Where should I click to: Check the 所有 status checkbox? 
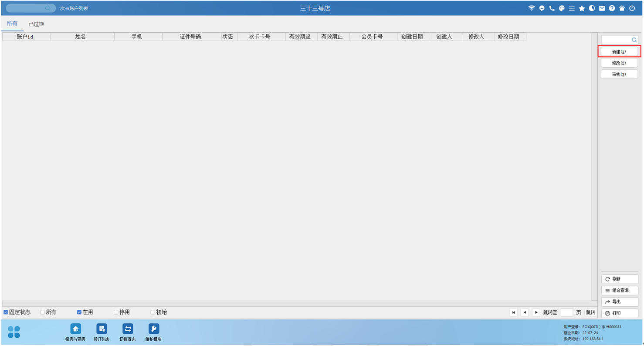point(42,312)
